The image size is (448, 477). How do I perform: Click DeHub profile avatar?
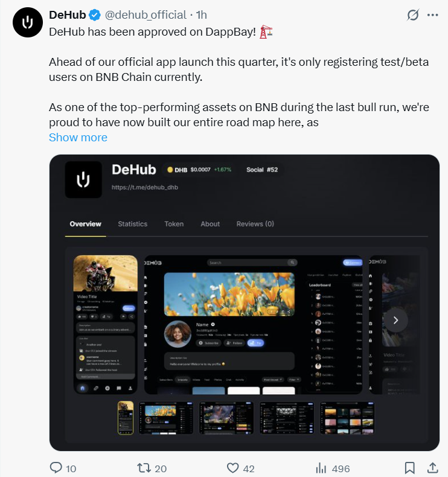[28, 22]
